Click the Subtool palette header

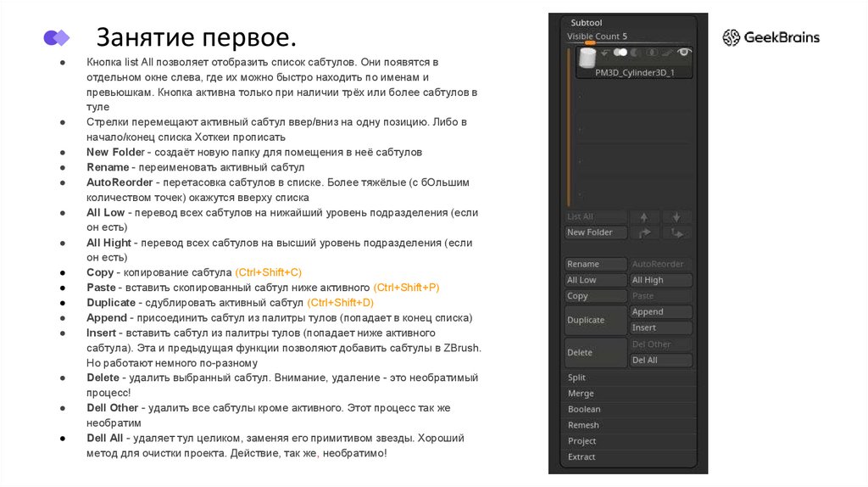point(587,23)
